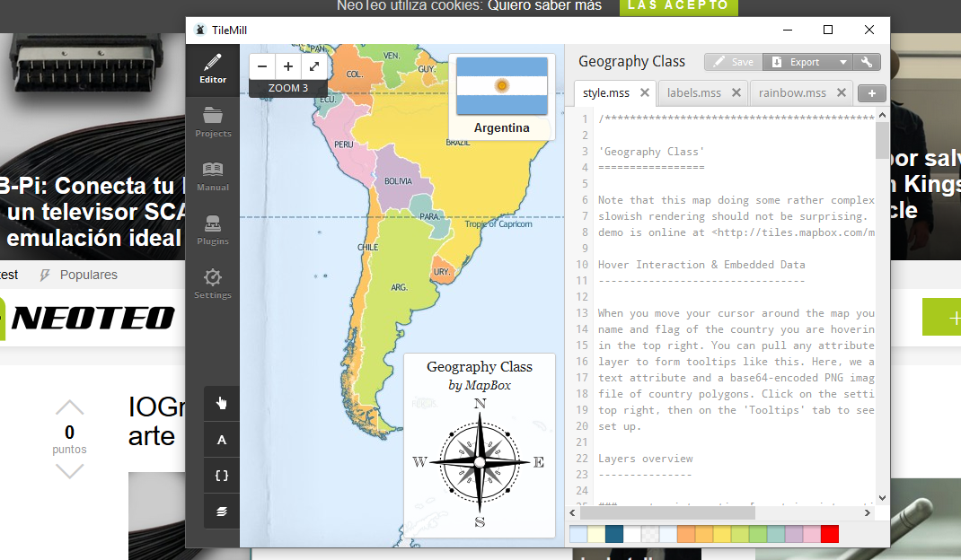Close the rainbow.mss tab
This screenshot has width=961, height=560.
842,92
